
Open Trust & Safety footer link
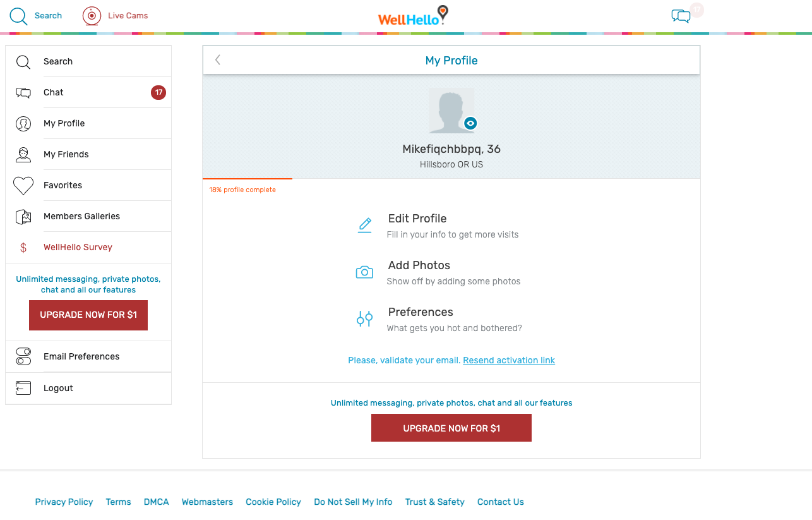435,502
